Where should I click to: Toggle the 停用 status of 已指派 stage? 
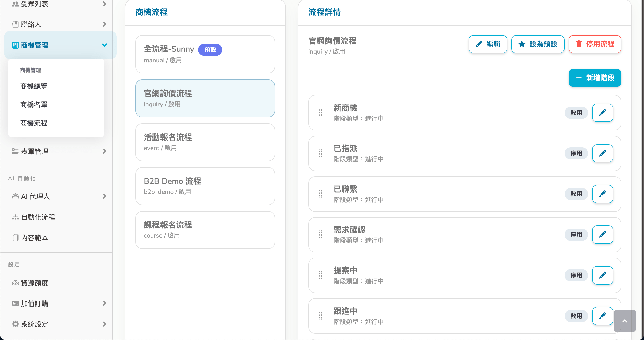tap(576, 153)
